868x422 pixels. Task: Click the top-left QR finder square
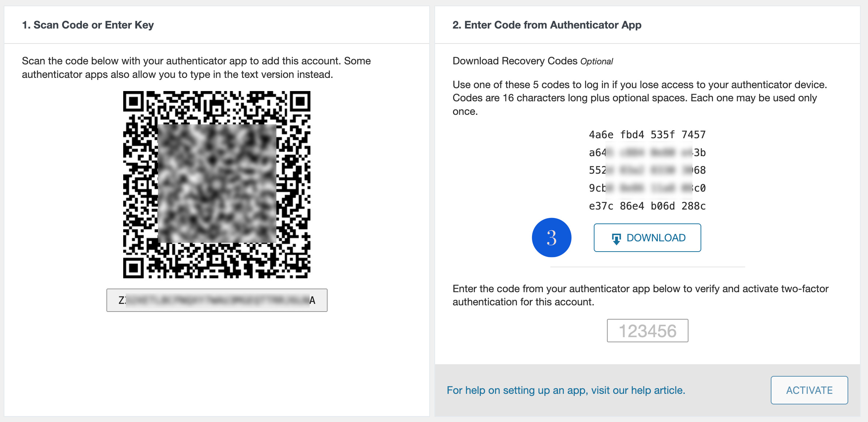[x=134, y=102]
